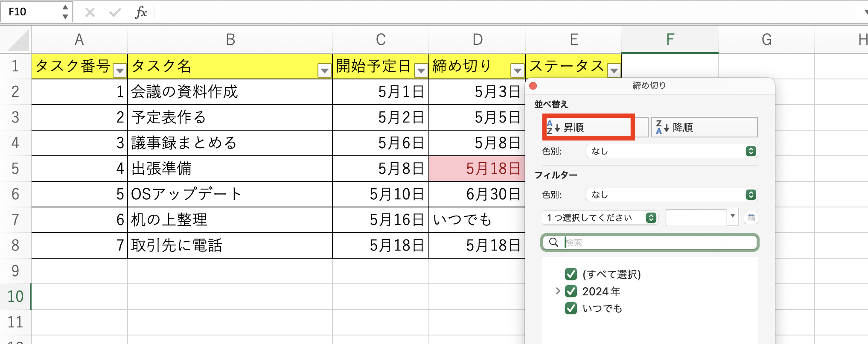Image resolution: width=868 pixels, height=344 pixels.
Task: Click the magnifier icon in search box
Action: tap(553, 242)
